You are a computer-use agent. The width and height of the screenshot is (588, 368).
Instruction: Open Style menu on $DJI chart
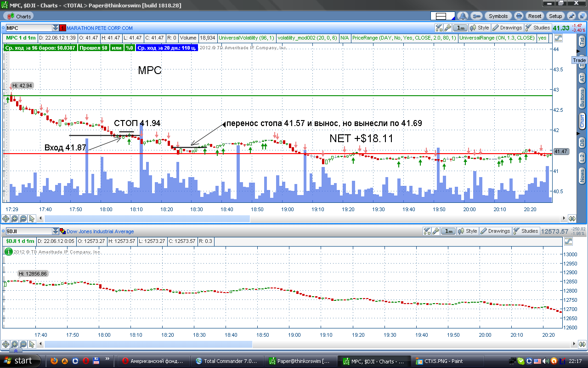(x=468, y=231)
